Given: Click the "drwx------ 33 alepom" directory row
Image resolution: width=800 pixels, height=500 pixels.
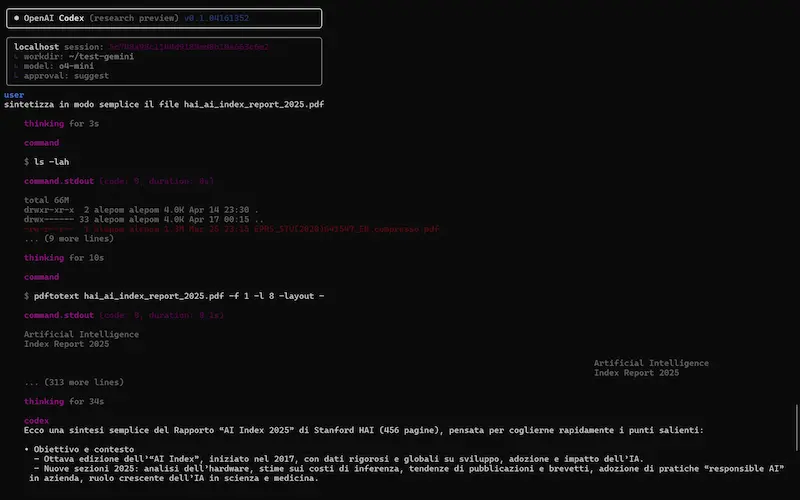Looking at the screenshot, I should [144, 219].
